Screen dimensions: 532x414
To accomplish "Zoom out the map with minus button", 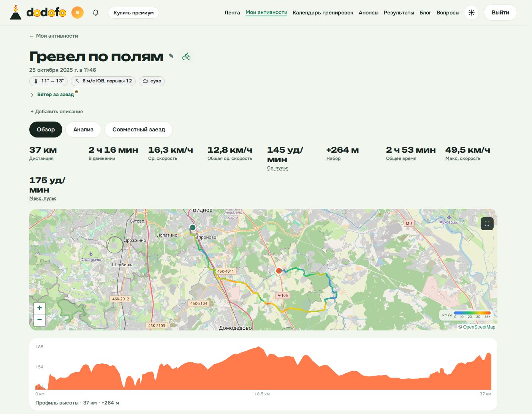I will (40, 320).
